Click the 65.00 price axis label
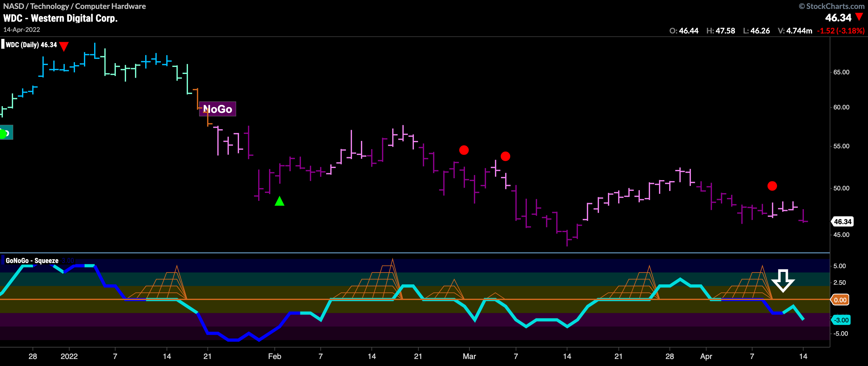Screen dimensions: 868x366 coord(841,72)
